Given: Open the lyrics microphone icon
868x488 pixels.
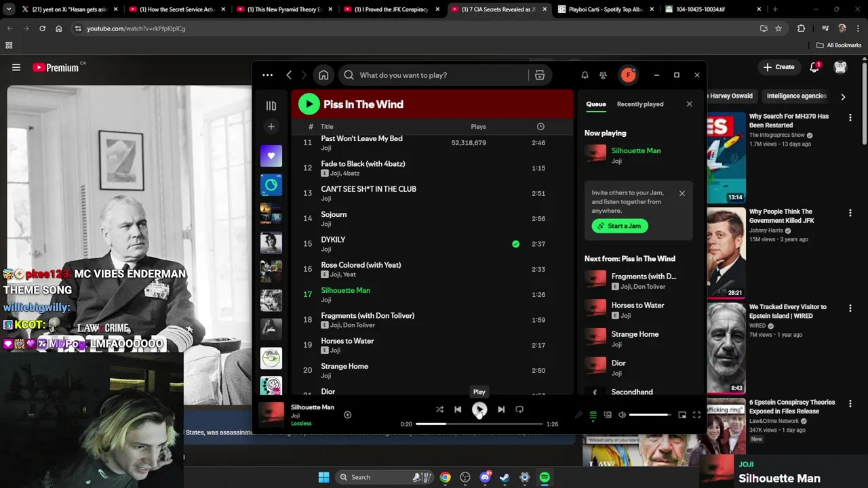Looking at the screenshot, I should coord(578,415).
